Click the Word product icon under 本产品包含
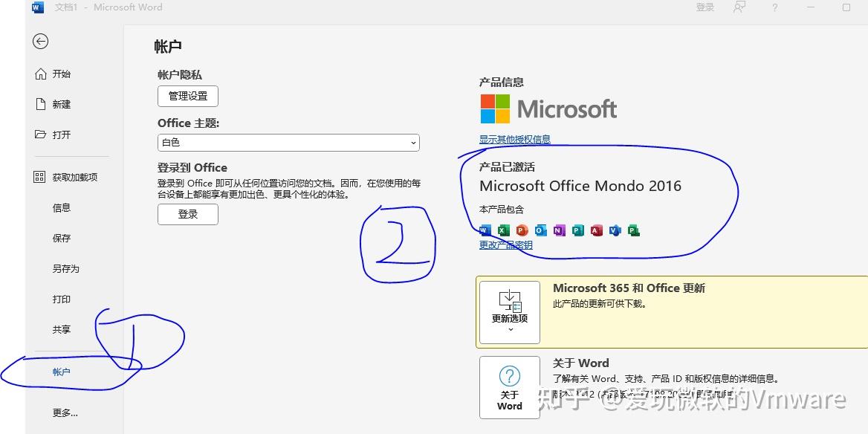 pyautogui.click(x=485, y=230)
